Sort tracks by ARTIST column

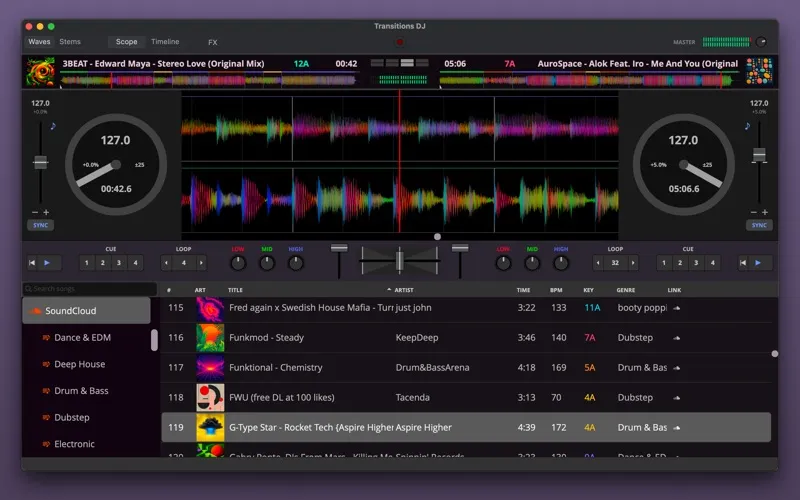[x=404, y=290]
